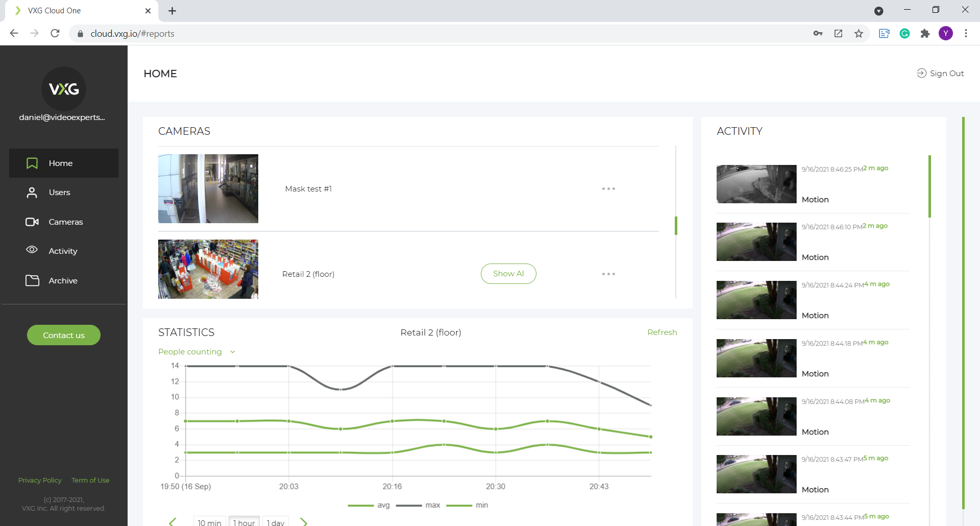Image resolution: width=980 pixels, height=526 pixels.
Task: Open options menu for Mask test #1
Action: (608, 189)
